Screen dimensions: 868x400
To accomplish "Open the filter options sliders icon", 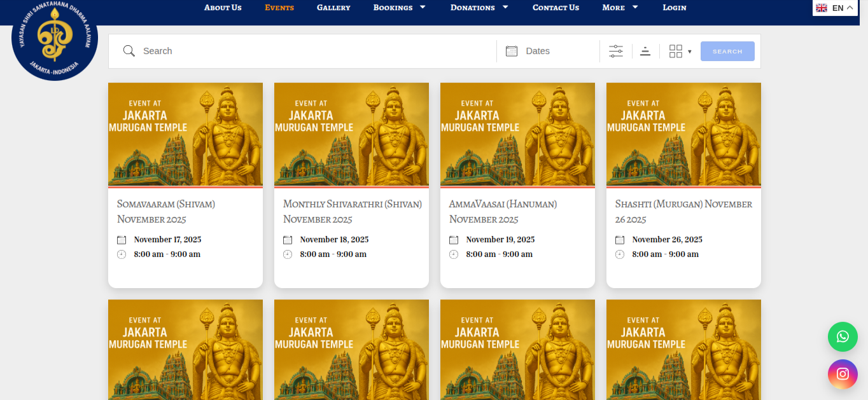I will tap(615, 52).
